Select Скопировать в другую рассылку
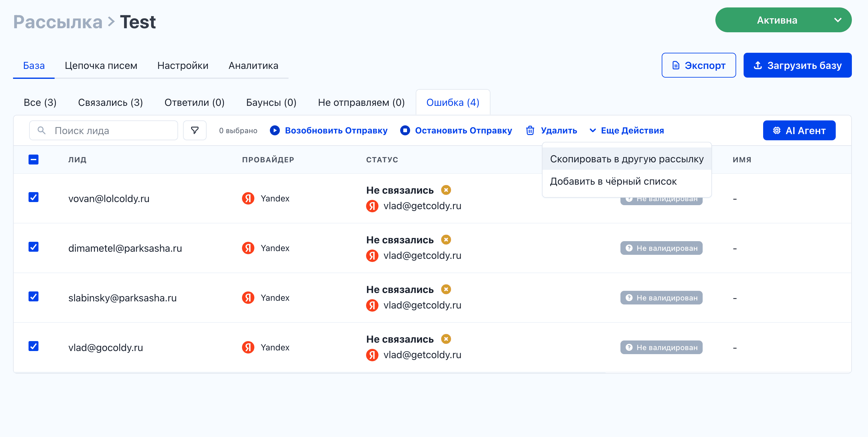This screenshot has height=437, width=868. pos(626,159)
